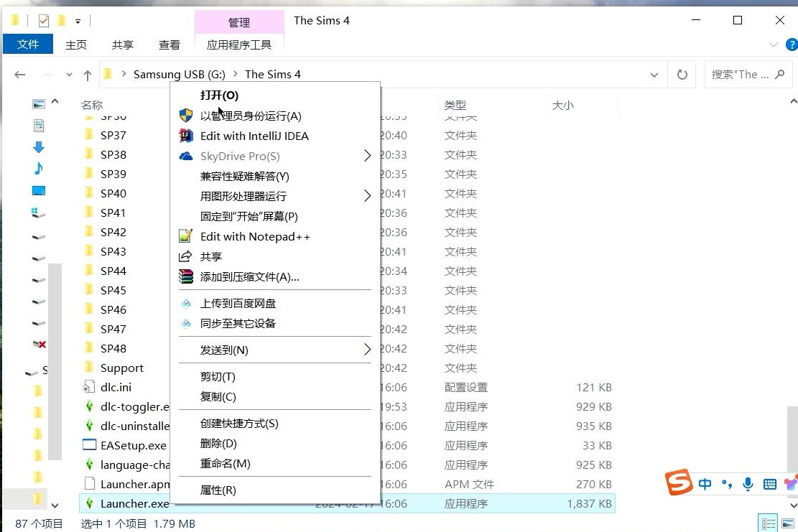Click the Sogou punctuation mode icon
This screenshot has width=798, height=532.
point(727,484)
